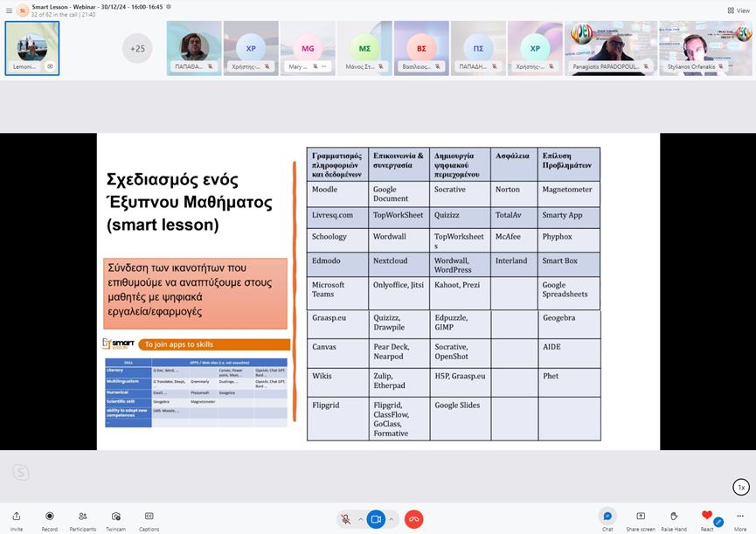Toggle Captions on
The image size is (756, 534).
149,517
